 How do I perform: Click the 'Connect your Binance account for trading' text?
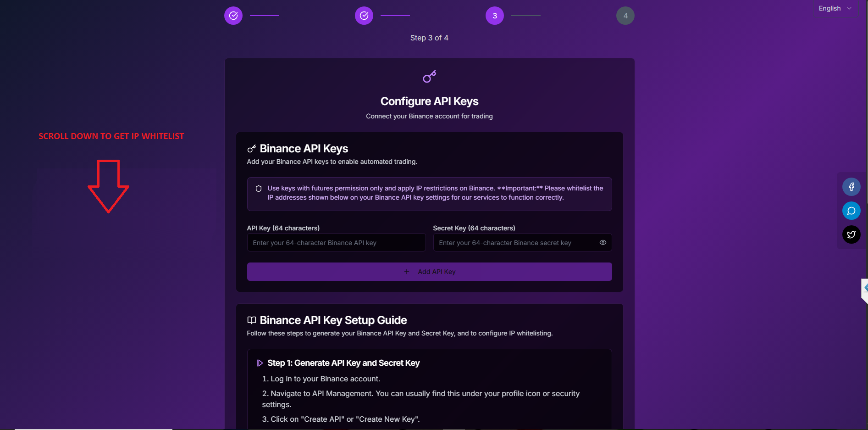point(429,116)
